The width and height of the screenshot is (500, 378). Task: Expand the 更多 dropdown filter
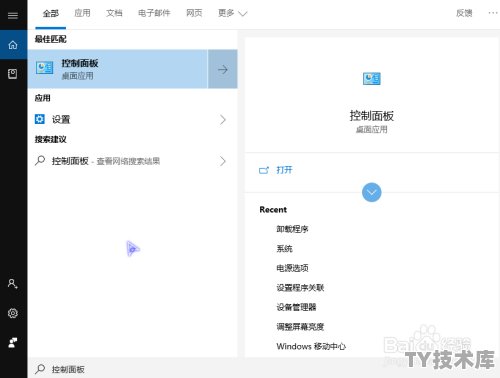click(233, 13)
